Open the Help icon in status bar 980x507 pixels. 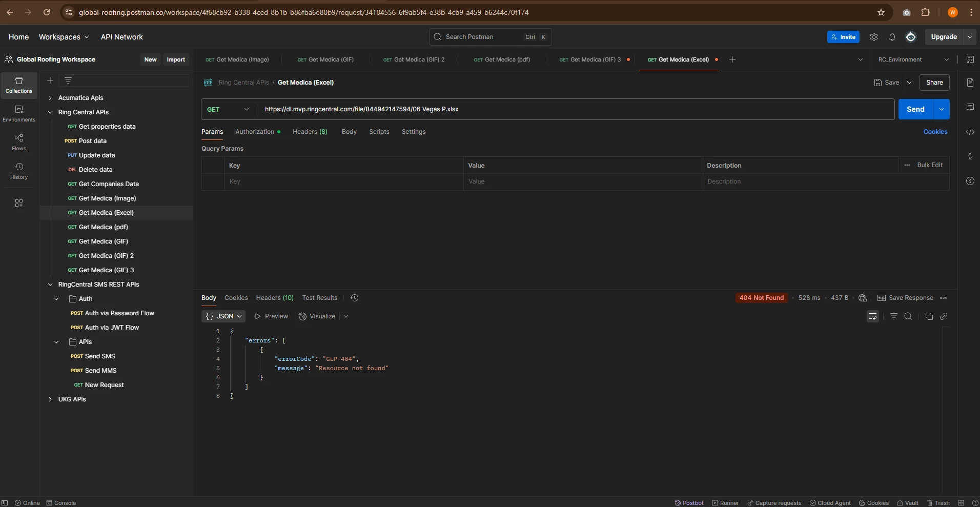tap(975, 503)
